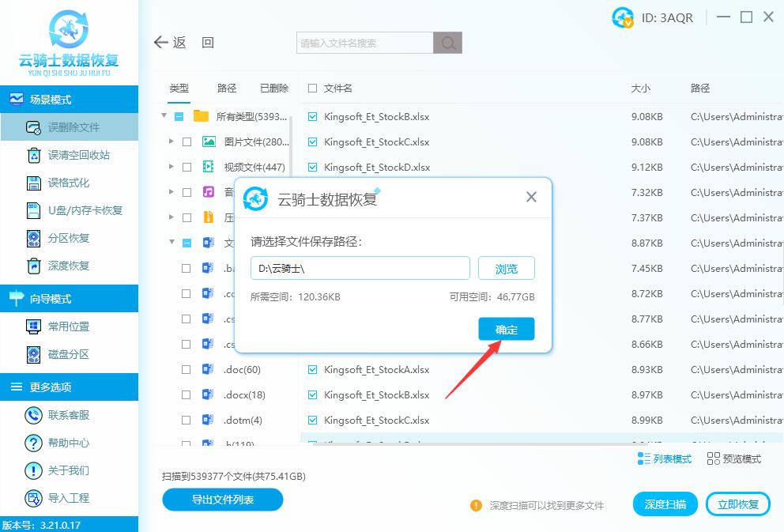The height and width of the screenshot is (532, 784).
Task: Click the .doc(60) file type icon
Action: [x=208, y=369]
